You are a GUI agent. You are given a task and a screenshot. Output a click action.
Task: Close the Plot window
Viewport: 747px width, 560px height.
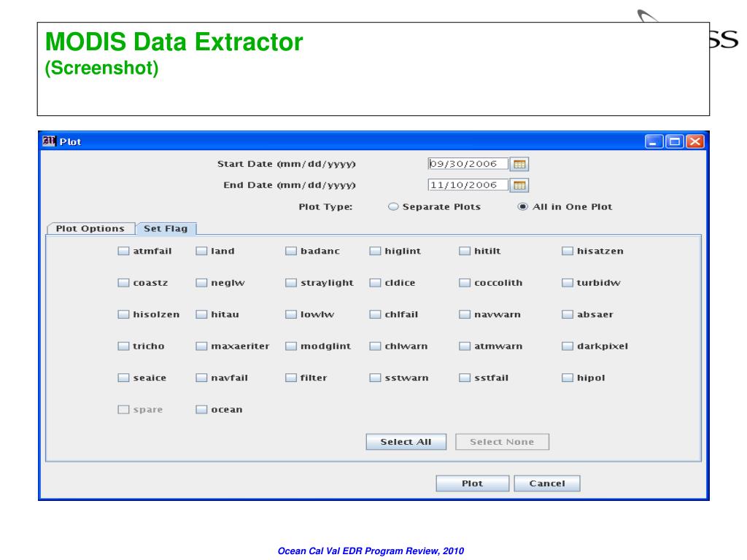point(695,141)
